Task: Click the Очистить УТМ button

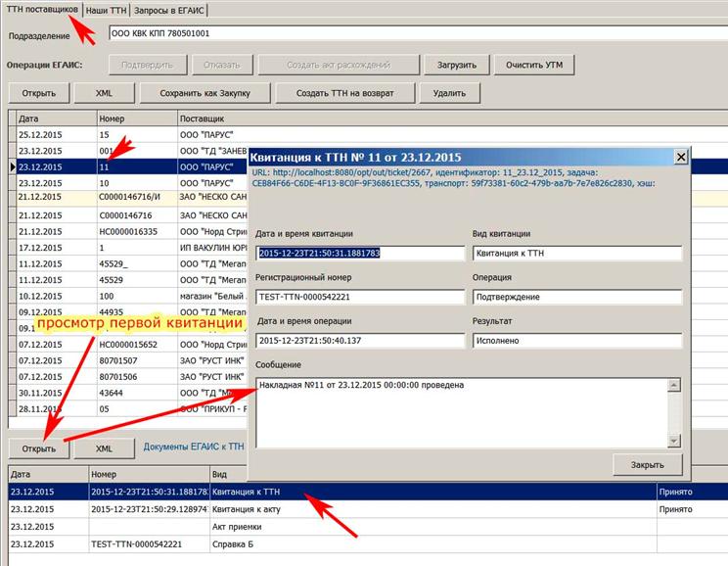Action: (534, 65)
